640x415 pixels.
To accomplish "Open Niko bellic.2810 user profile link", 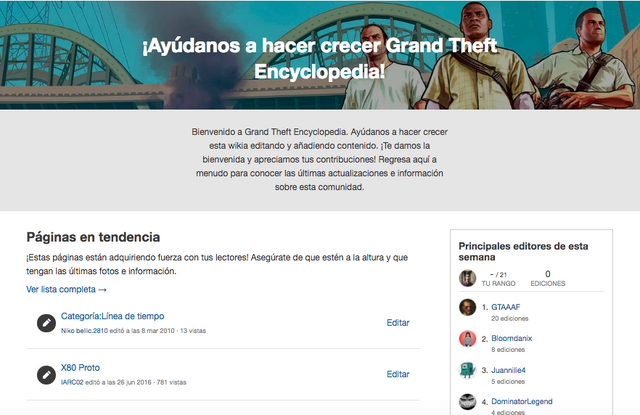I will [x=84, y=331].
